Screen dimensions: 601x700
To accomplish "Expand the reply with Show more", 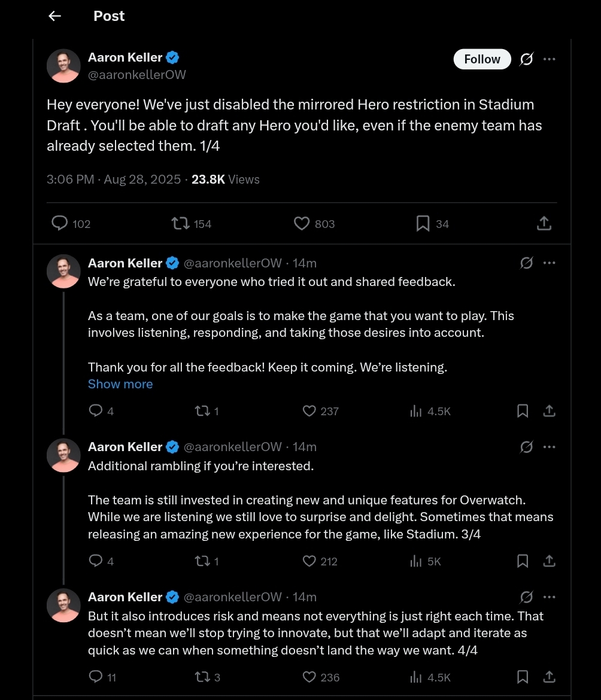I will coord(120,384).
